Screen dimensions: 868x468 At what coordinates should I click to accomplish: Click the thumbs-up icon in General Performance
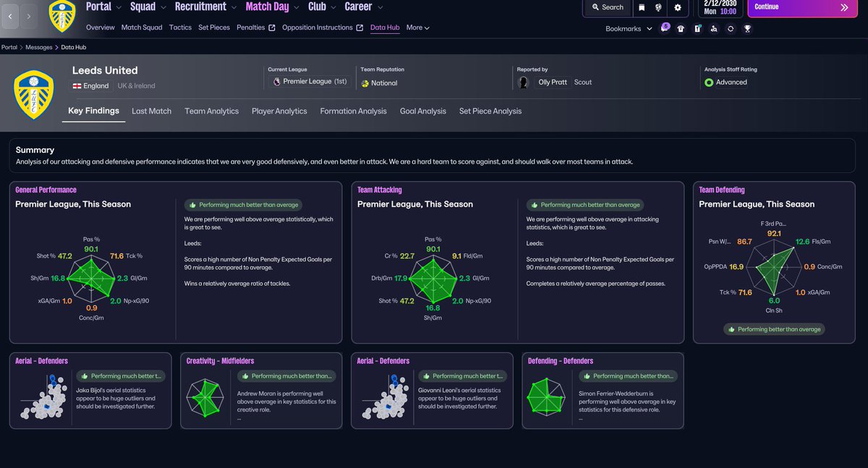pos(192,205)
